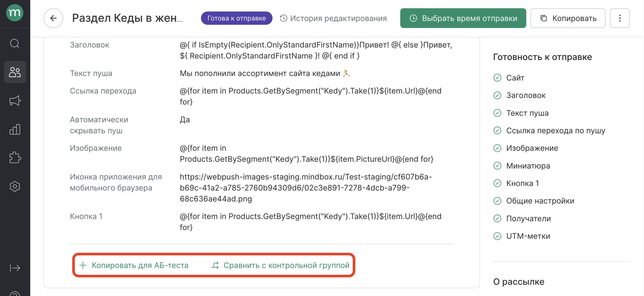
Task: Go back using the arrow button
Action: (x=53, y=18)
